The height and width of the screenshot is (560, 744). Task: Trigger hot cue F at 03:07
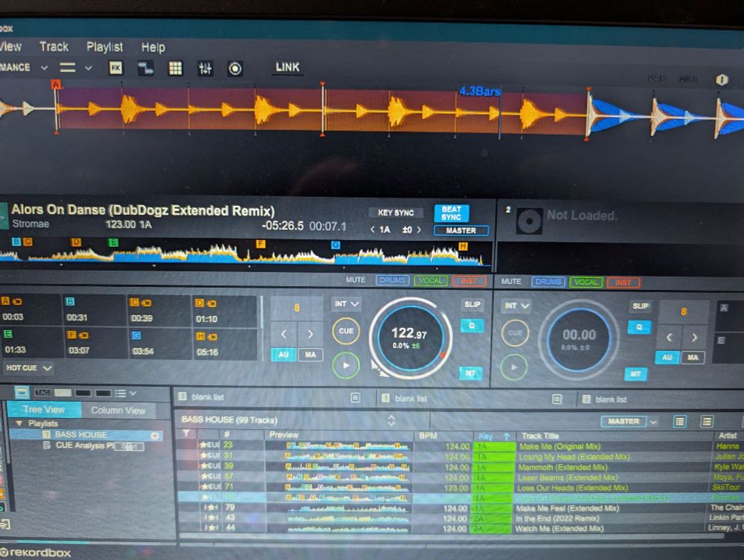pos(94,343)
